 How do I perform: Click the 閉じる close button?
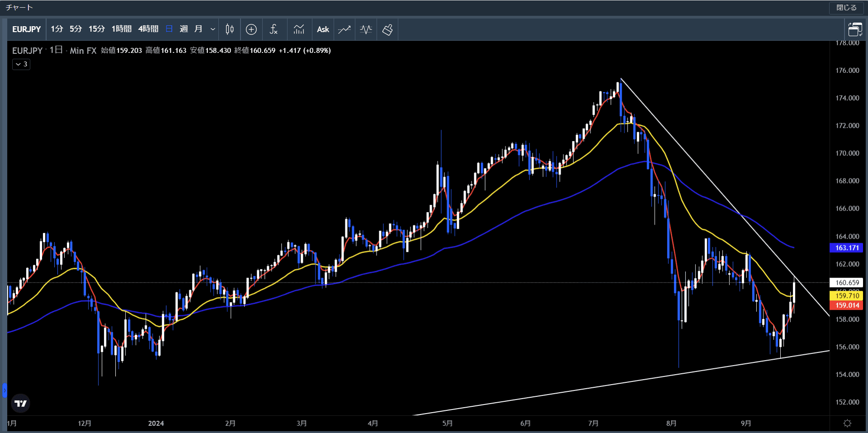(x=846, y=8)
